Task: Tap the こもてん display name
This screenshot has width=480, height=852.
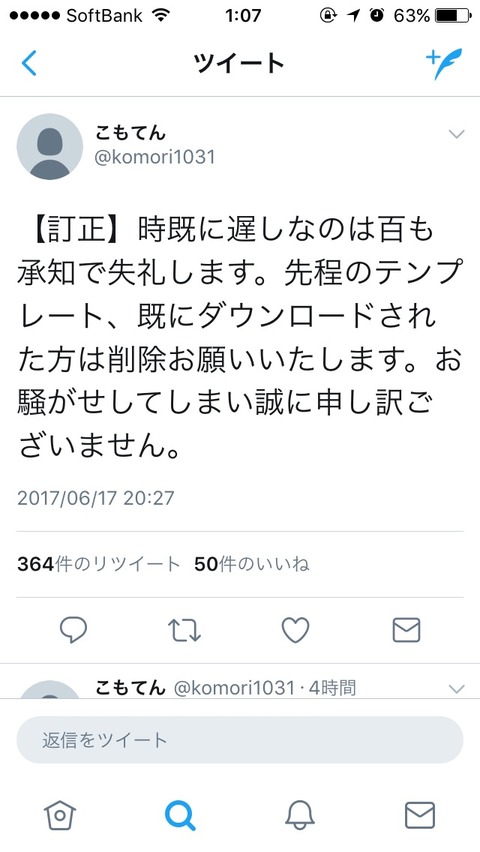Action: point(130,132)
